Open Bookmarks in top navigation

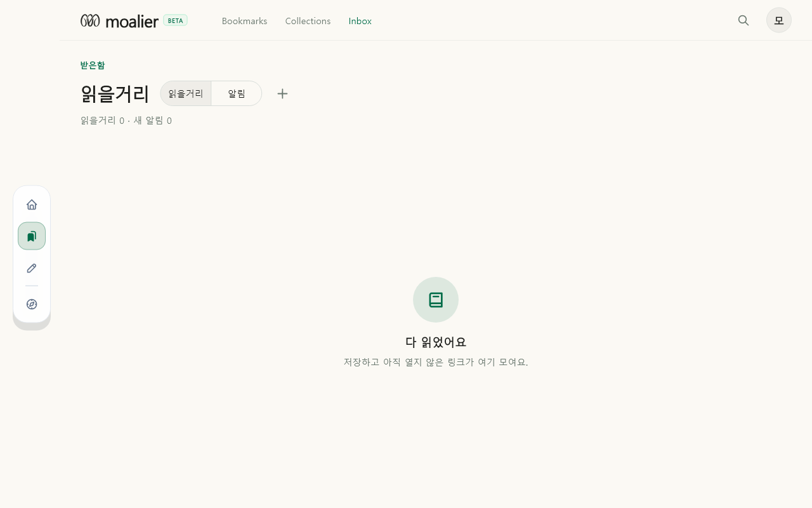245,21
